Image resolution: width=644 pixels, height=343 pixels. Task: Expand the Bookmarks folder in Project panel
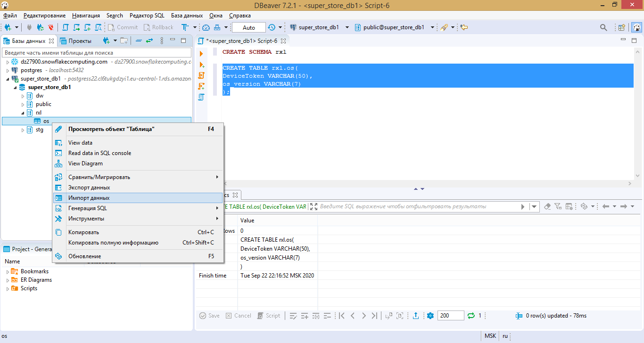point(8,271)
